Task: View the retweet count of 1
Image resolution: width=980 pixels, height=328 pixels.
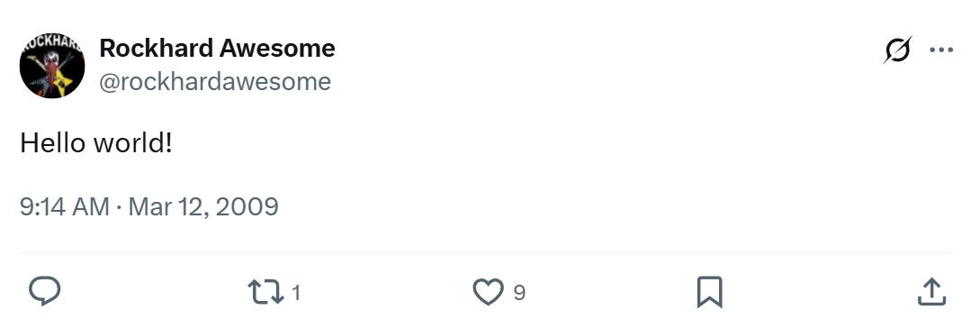Action: tap(296, 292)
